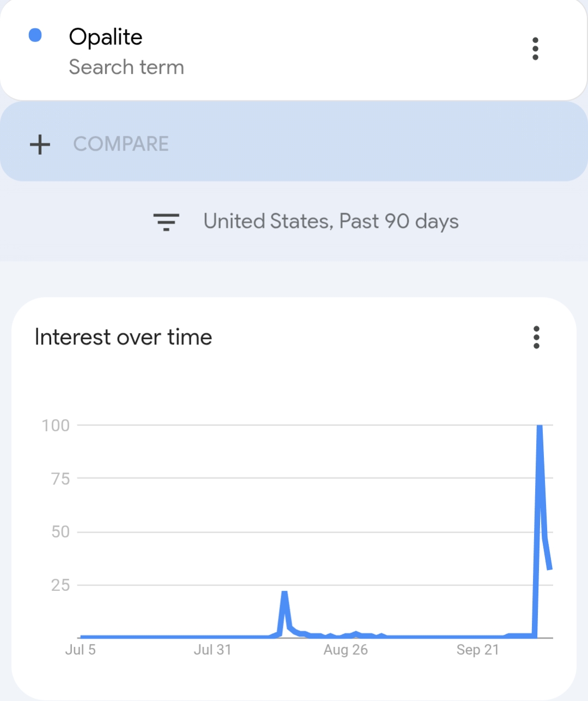Click the 50 value axis label
Image resolution: width=588 pixels, height=701 pixels.
click(x=60, y=531)
